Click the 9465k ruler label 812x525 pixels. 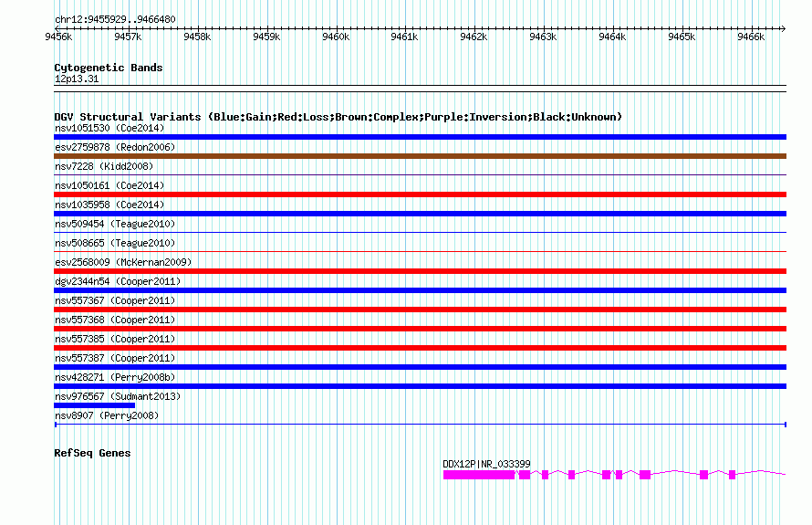tap(682, 37)
